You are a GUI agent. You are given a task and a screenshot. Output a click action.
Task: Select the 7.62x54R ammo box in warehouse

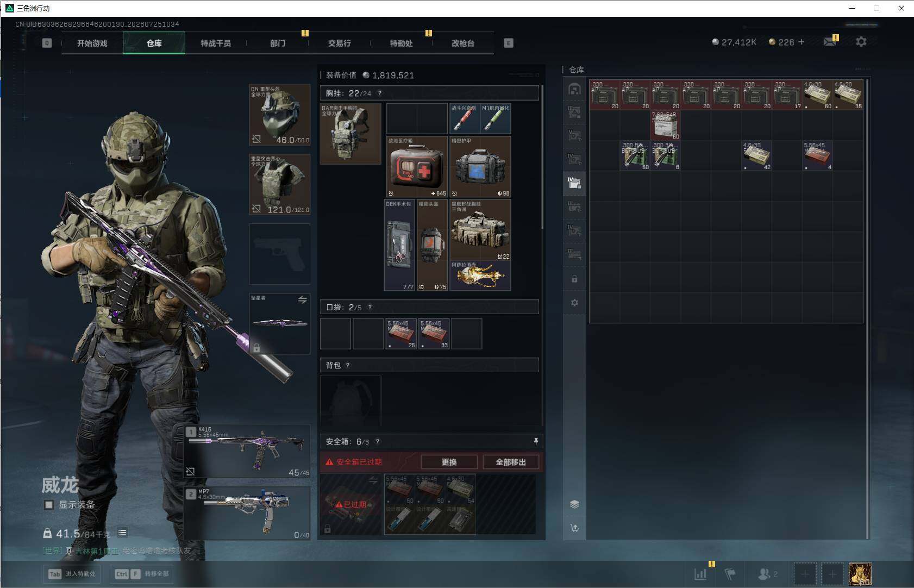[x=665, y=126]
